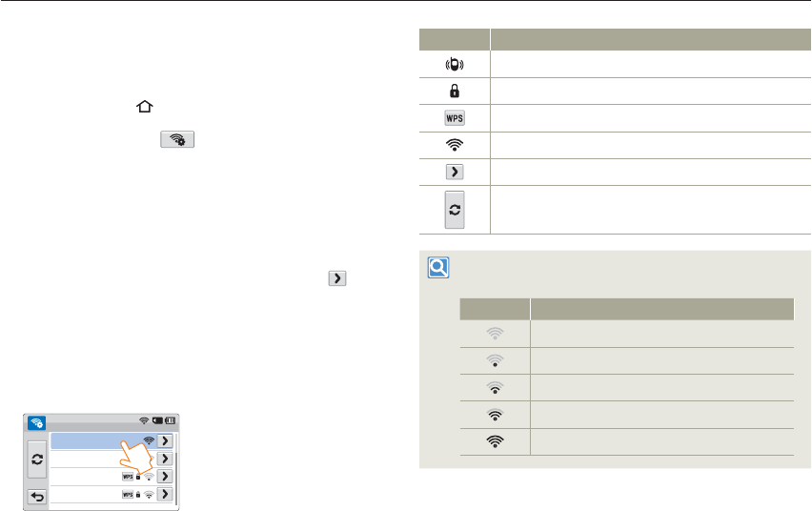Expand the highlighted first network's details arrow

(166, 440)
